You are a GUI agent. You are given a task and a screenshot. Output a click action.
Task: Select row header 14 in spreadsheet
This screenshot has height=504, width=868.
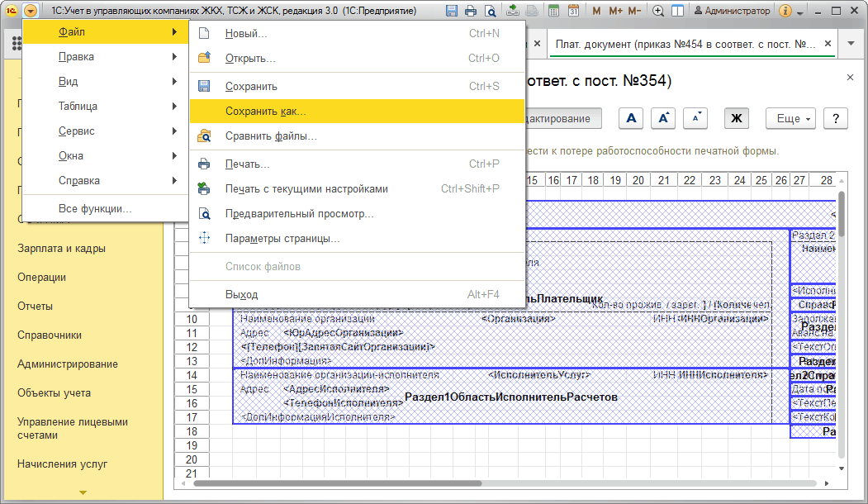[x=192, y=375]
